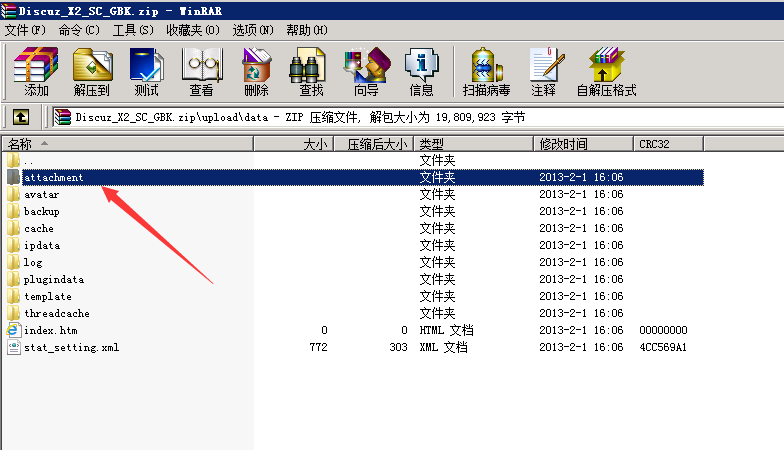Select the template folder
Screen dimensions: 784x450
click(x=47, y=296)
